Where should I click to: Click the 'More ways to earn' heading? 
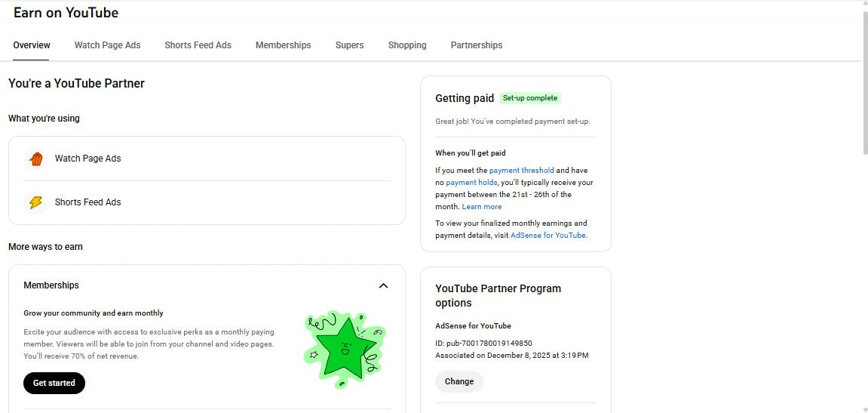click(x=45, y=247)
